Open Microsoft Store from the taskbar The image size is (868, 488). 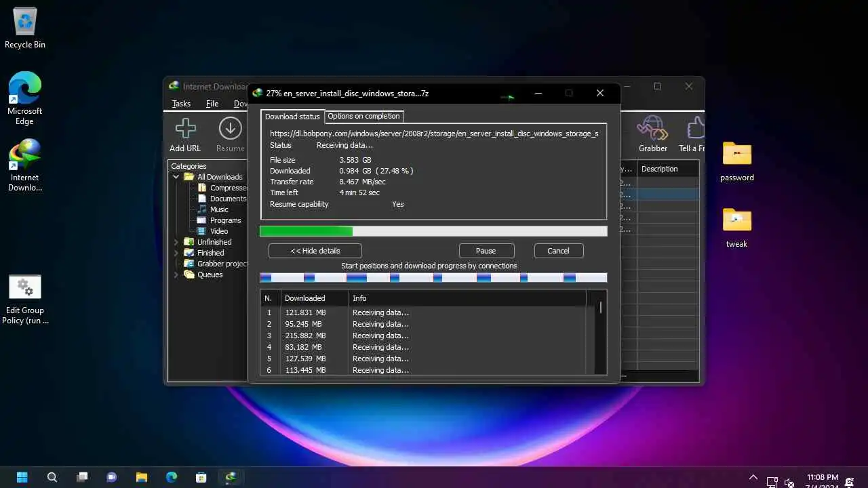(x=201, y=477)
